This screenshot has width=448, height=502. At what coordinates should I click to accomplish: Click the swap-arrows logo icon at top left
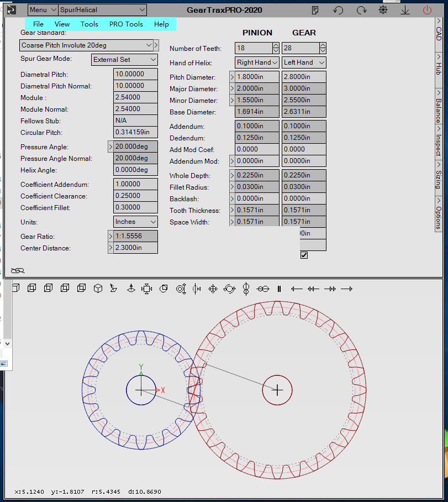(x=12, y=10)
